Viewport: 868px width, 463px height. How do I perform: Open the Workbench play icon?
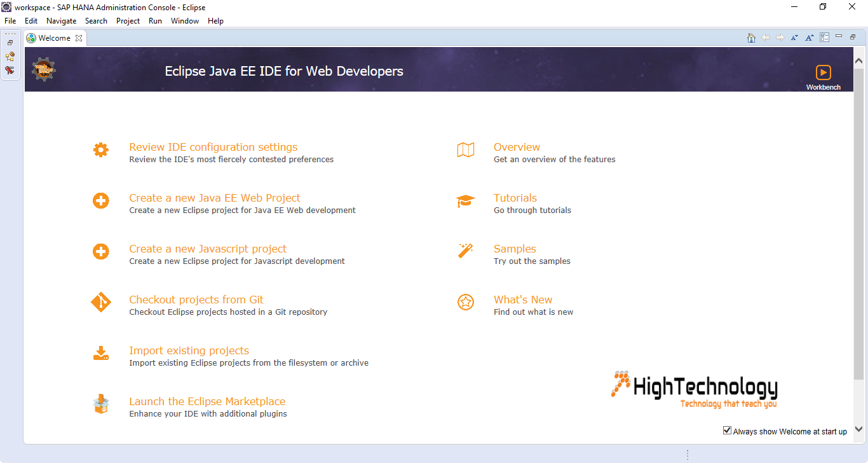[824, 73]
